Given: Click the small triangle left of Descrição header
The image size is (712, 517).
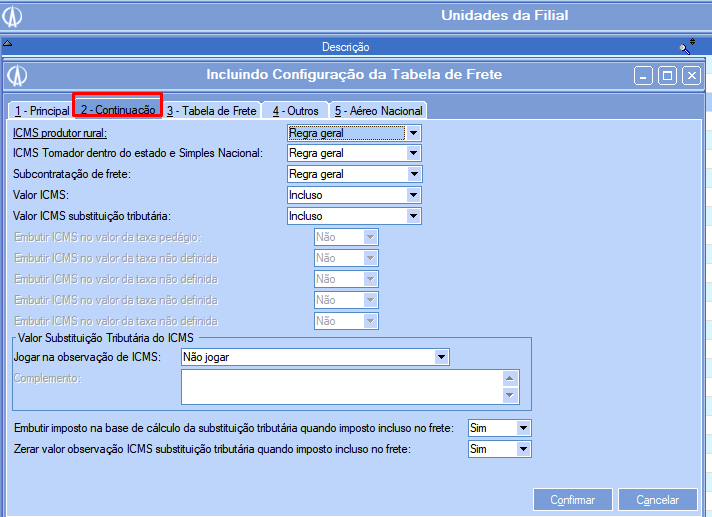Looking at the screenshot, I should [x=8, y=45].
